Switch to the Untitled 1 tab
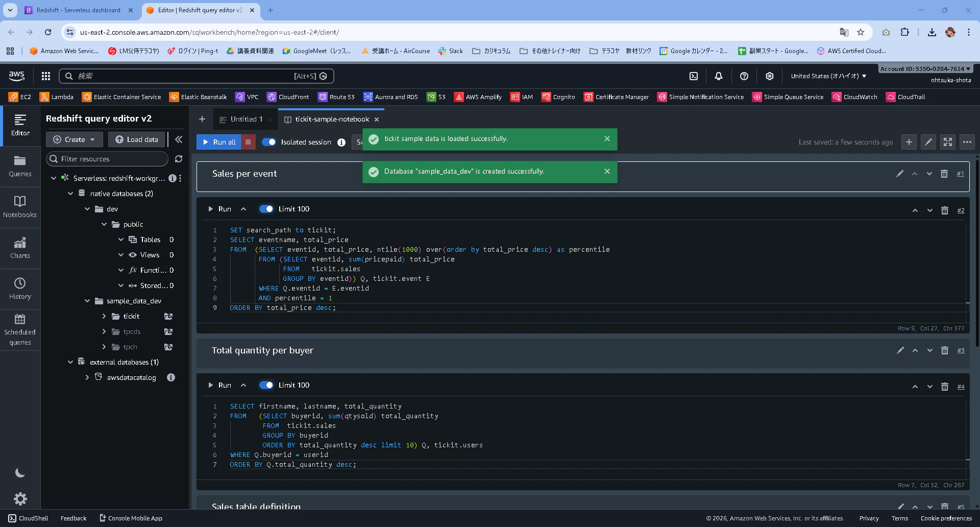The image size is (980, 527). pyautogui.click(x=246, y=119)
